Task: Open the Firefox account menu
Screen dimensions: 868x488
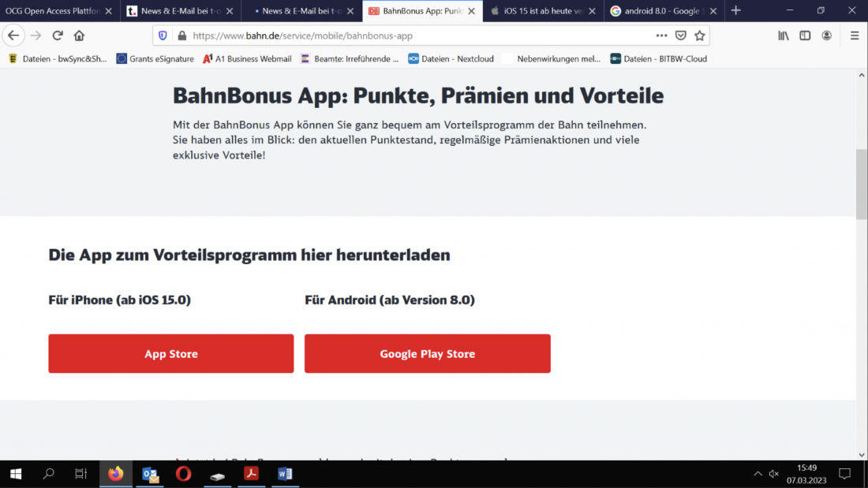Action: coord(826,35)
